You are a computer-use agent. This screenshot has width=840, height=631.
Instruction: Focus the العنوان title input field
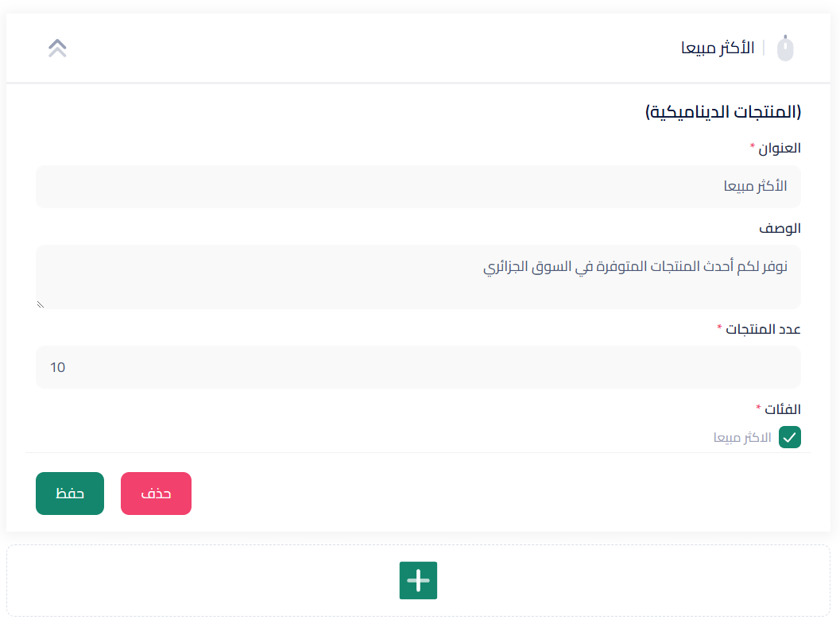coord(418,187)
